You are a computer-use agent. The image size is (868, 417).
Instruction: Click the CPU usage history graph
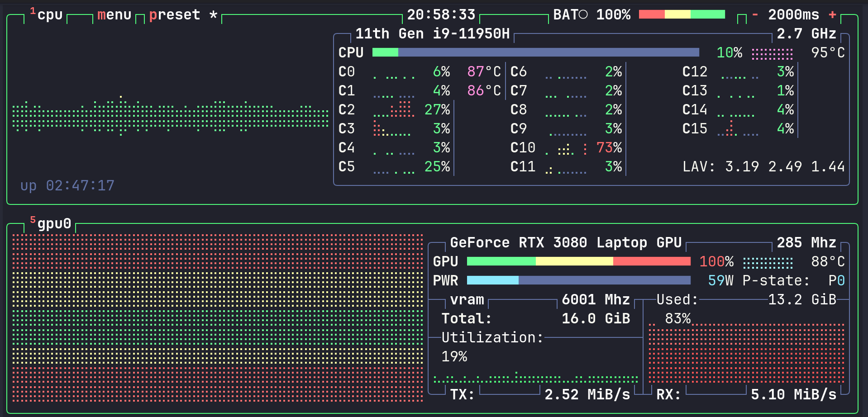coord(171,116)
